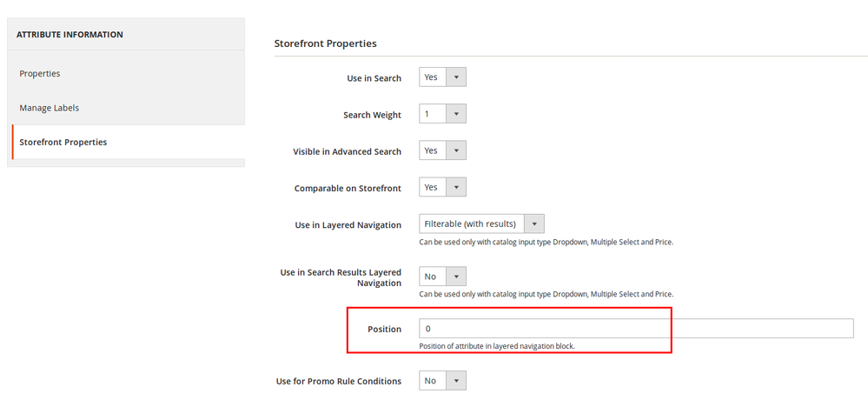Screen dimensions: 868x407
Task: Click the Attribute Information panel header
Action: click(x=70, y=35)
